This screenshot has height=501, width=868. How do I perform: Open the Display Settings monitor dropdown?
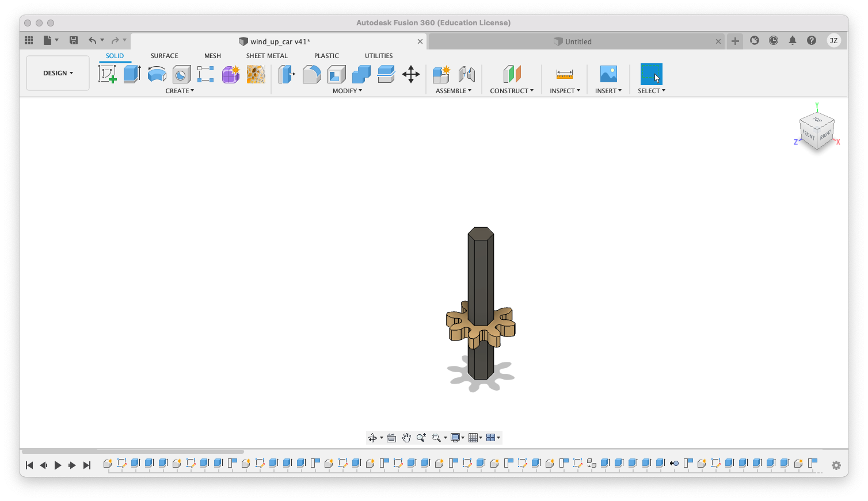(x=458, y=438)
